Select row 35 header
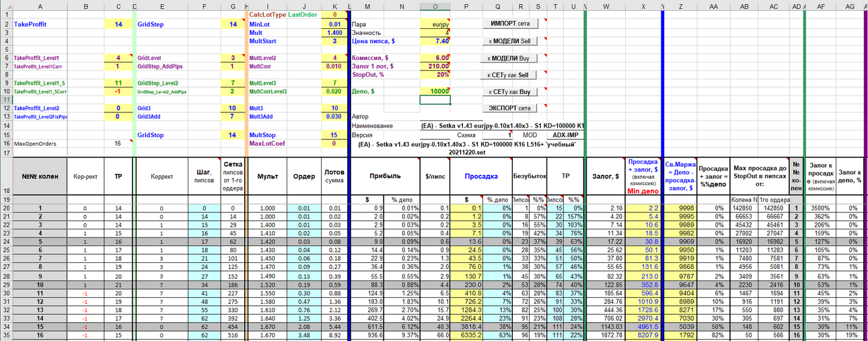 (7, 334)
